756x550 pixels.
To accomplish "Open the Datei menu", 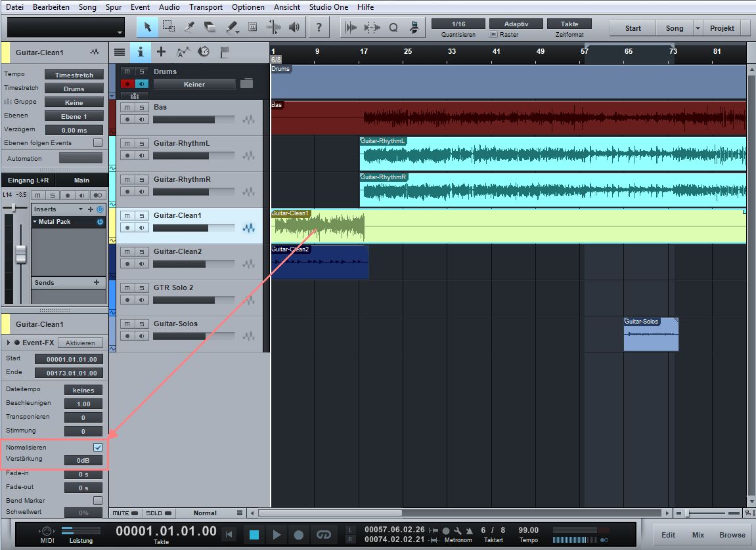I will point(15,7).
